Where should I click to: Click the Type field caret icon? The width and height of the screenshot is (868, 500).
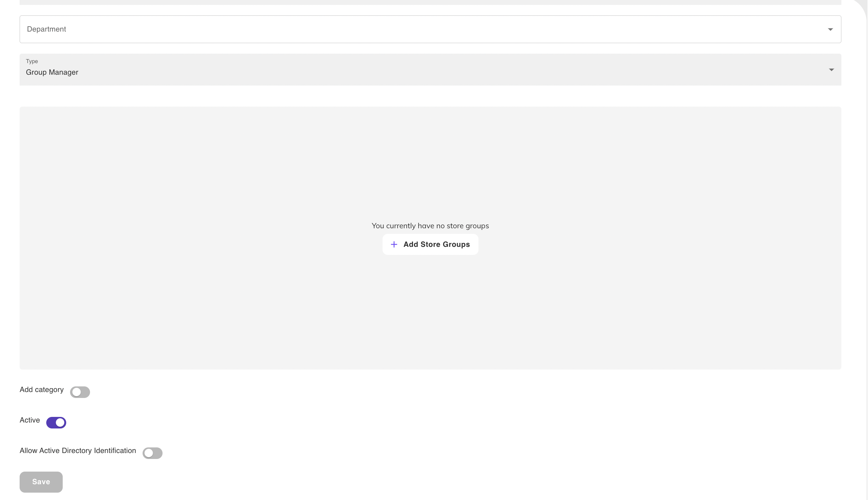pyautogui.click(x=831, y=70)
